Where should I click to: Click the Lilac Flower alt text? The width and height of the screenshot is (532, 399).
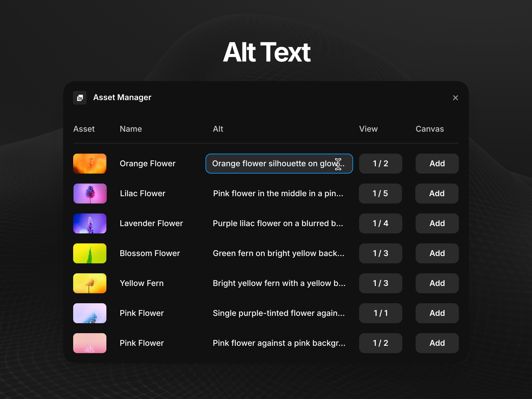[x=279, y=194]
